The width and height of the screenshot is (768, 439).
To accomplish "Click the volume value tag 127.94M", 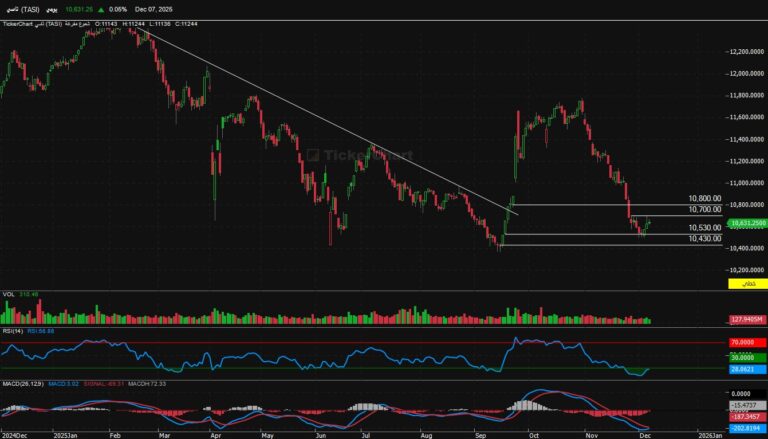I will click(746, 320).
